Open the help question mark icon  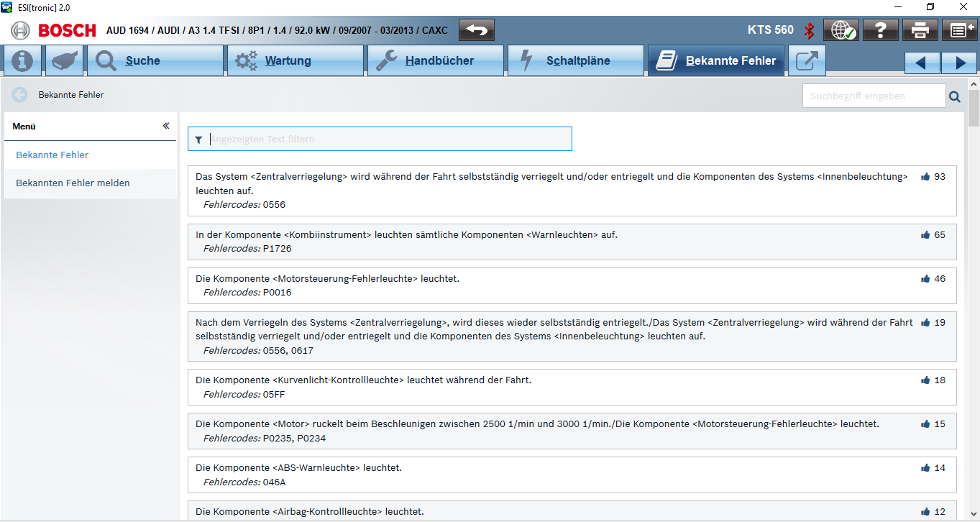pyautogui.click(x=880, y=30)
